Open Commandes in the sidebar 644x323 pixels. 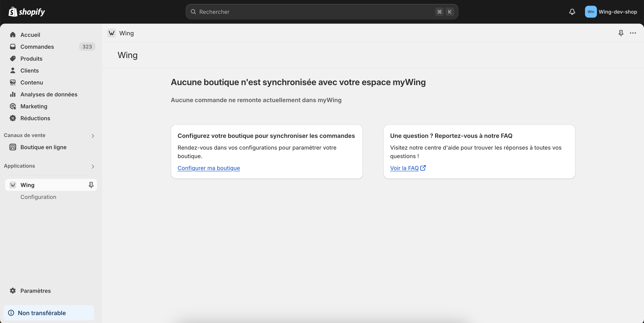[x=51, y=47]
